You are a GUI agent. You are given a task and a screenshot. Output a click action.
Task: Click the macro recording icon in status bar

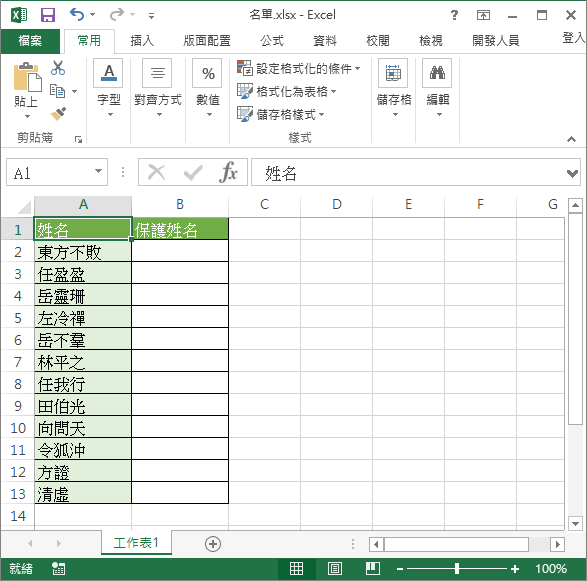click(x=58, y=569)
